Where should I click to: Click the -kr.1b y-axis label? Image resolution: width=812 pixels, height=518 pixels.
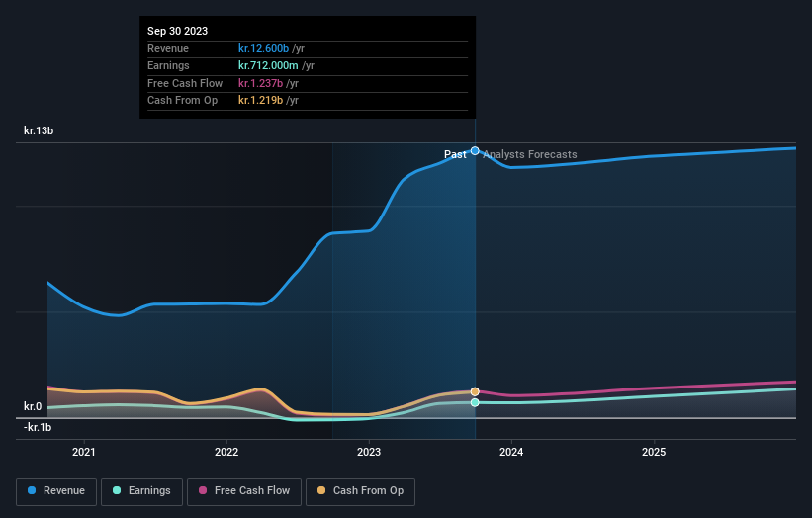pyautogui.click(x=38, y=427)
